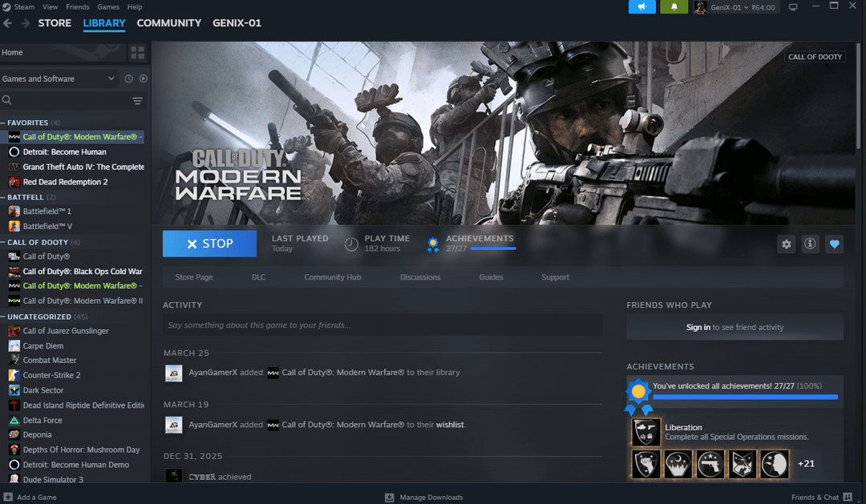
Task: Click the activity message input field
Action: tap(382, 325)
